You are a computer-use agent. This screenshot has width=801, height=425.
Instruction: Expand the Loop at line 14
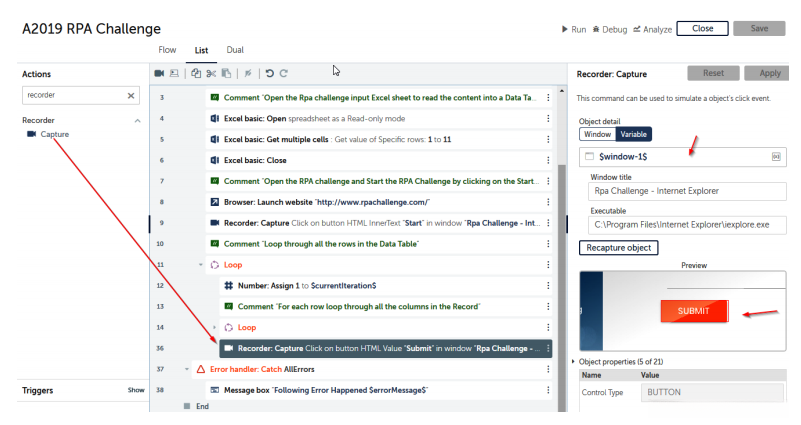coord(215,327)
